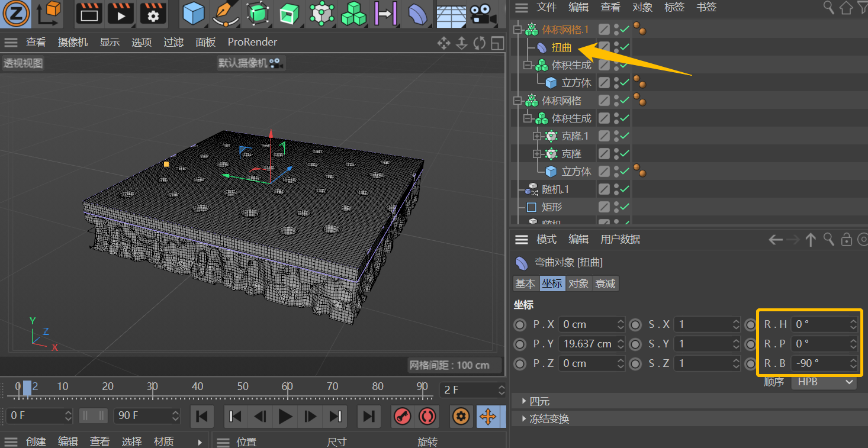Image resolution: width=868 pixels, height=448 pixels.
Task: Select the bend deformer toolbar icon
Action: (x=417, y=13)
